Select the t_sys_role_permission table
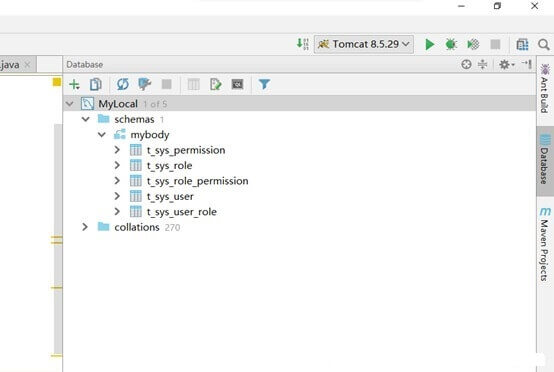The width and height of the screenshot is (554, 372). (198, 181)
